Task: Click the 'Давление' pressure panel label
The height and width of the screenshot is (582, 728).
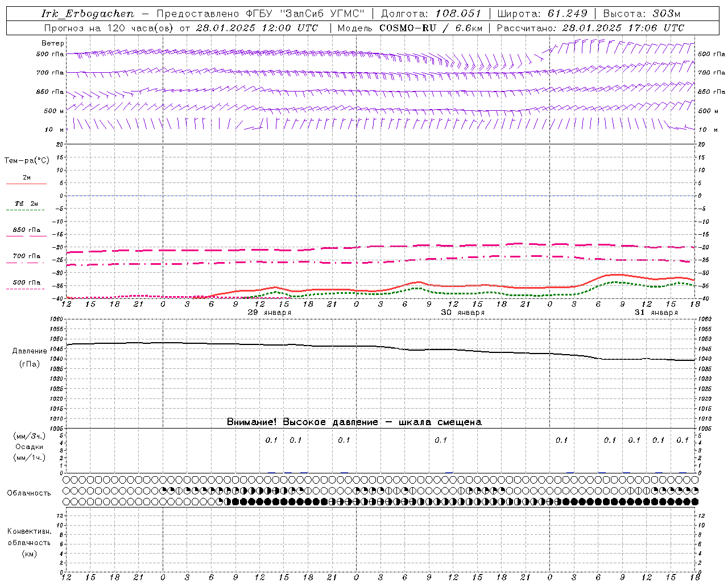Action: click(30, 351)
